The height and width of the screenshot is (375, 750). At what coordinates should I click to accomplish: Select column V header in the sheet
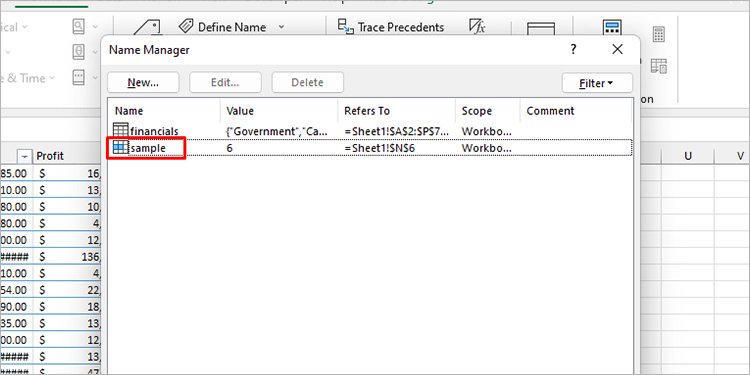coord(732,156)
